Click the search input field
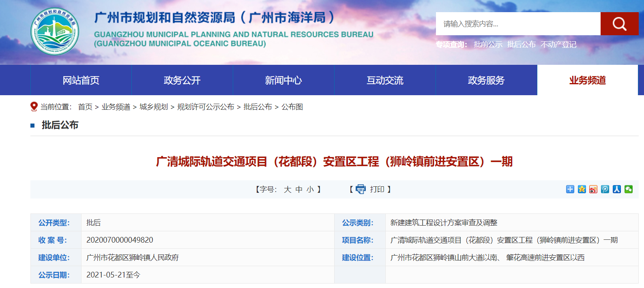The height and width of the screenshot is (288, 644). [x=518, y=24]
